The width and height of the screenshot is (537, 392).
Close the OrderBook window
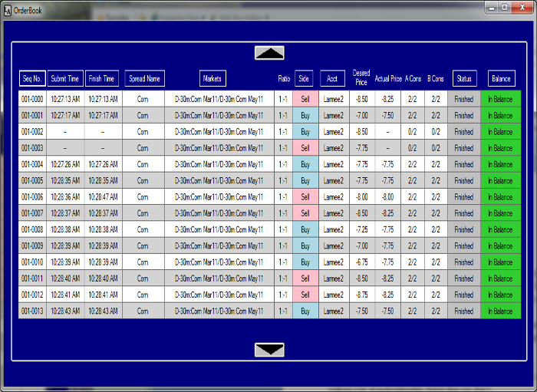click(521, 7)
